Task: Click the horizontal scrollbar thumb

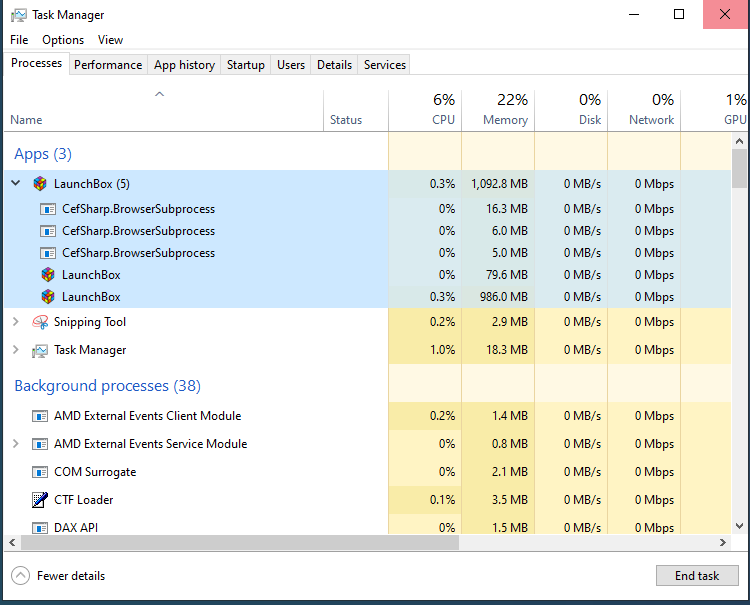Action: [x=240, y=542]
